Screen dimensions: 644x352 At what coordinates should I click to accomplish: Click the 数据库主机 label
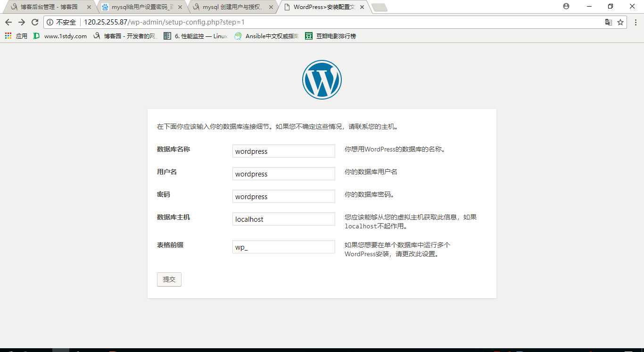[173, 217]
